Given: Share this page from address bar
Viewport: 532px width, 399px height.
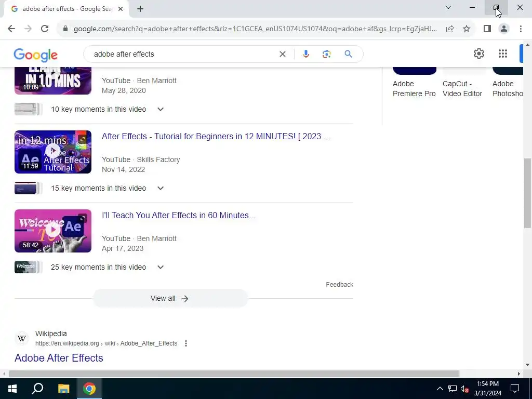Looking at the screenshot, I should 450,29.
